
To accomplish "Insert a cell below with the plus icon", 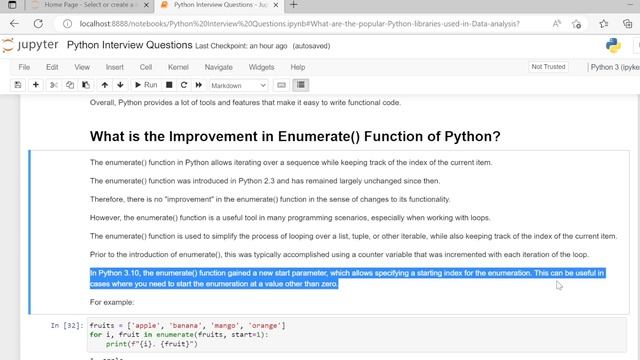I will tap(36, 85).
